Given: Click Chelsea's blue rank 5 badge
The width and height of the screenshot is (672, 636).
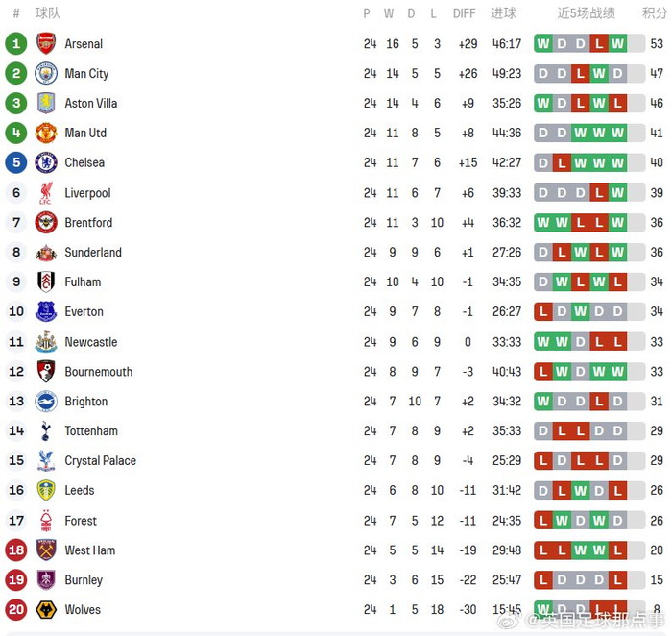Looking at the screenshot, I should click(15, 162).
